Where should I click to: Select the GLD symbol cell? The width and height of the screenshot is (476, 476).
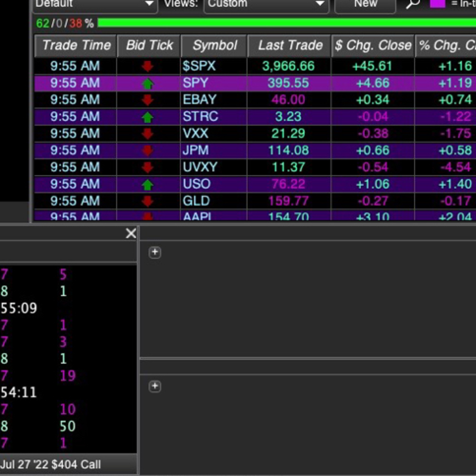click(214, 201)
